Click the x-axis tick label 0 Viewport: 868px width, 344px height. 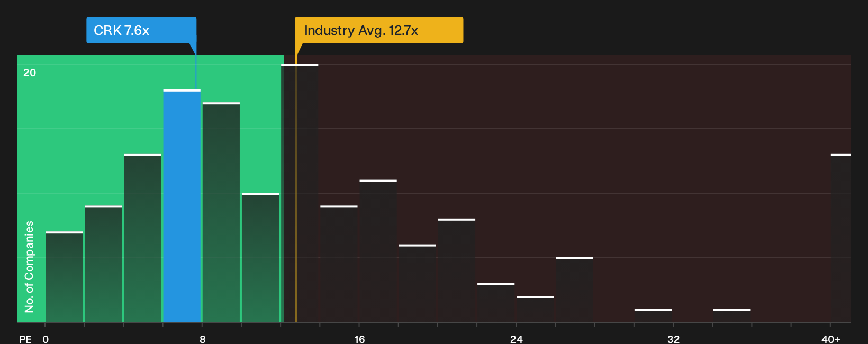pos(46,339)
